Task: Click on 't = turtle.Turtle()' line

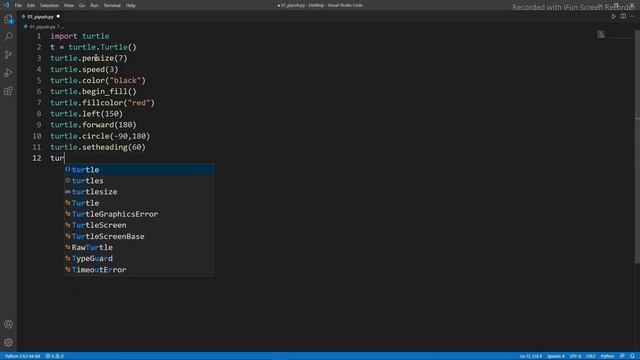Action: point(93,47)
